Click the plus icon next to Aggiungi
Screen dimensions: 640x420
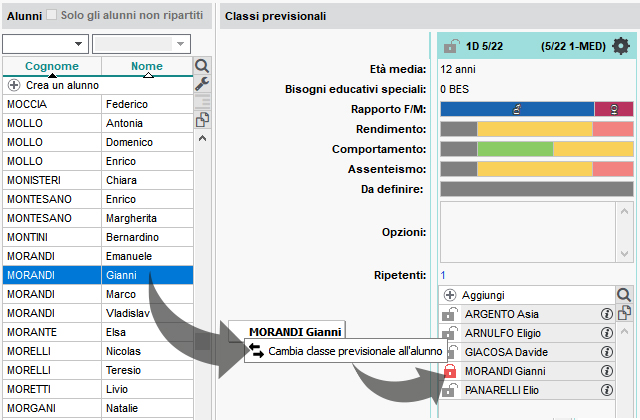point(450,295)
